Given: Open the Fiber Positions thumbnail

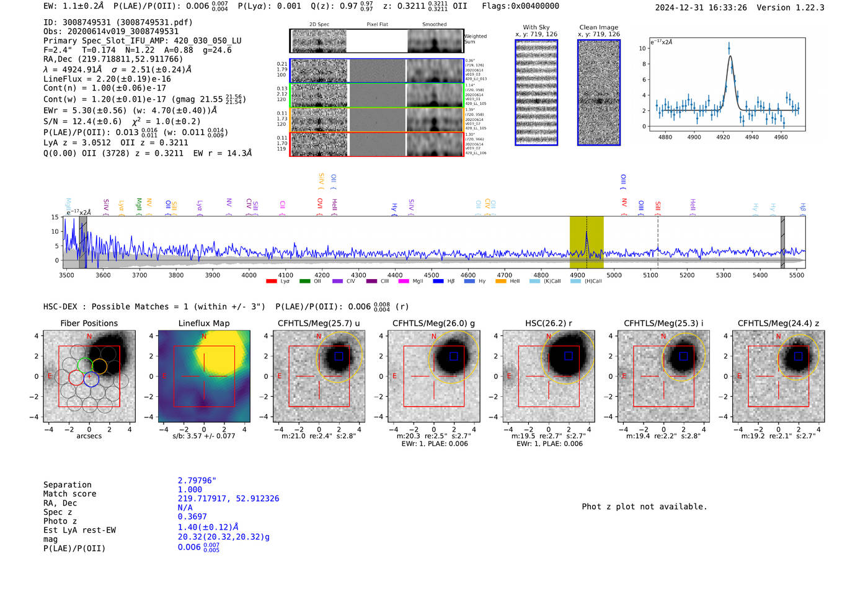Looking at the screenshot, I should pyautogui.click(x=89, y=376).
